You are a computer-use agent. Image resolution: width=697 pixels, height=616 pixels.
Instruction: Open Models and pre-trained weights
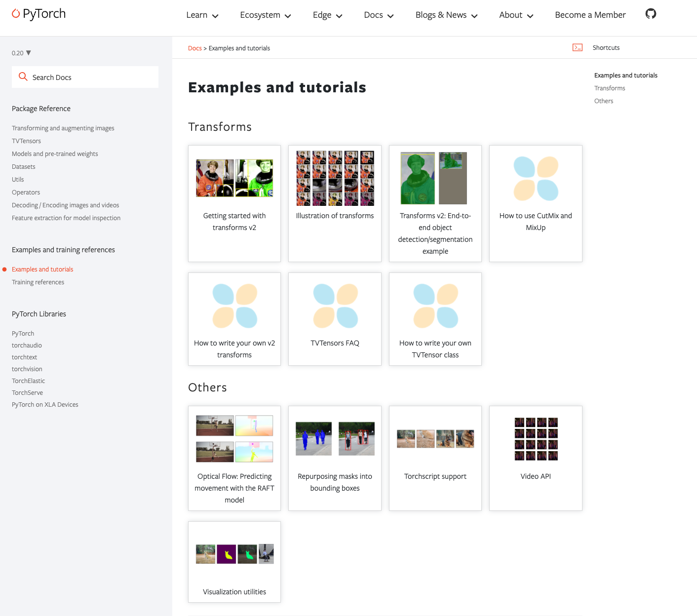(55, 154)
